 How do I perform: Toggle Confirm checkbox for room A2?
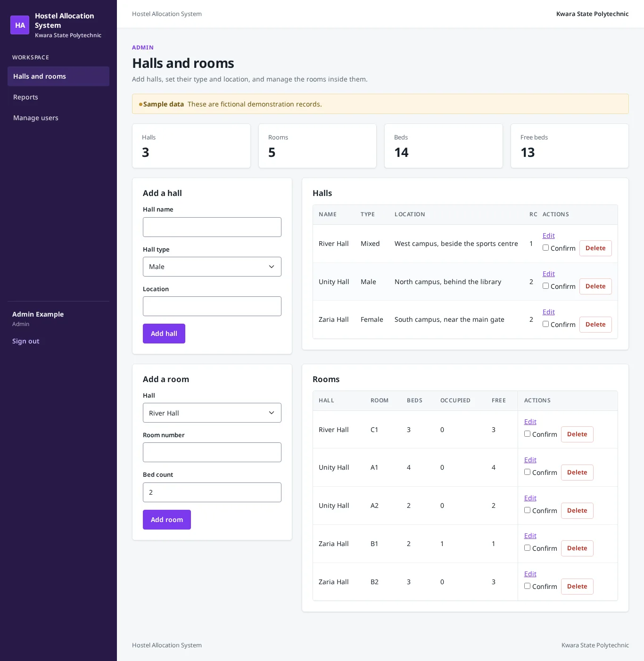click(527, 510)
